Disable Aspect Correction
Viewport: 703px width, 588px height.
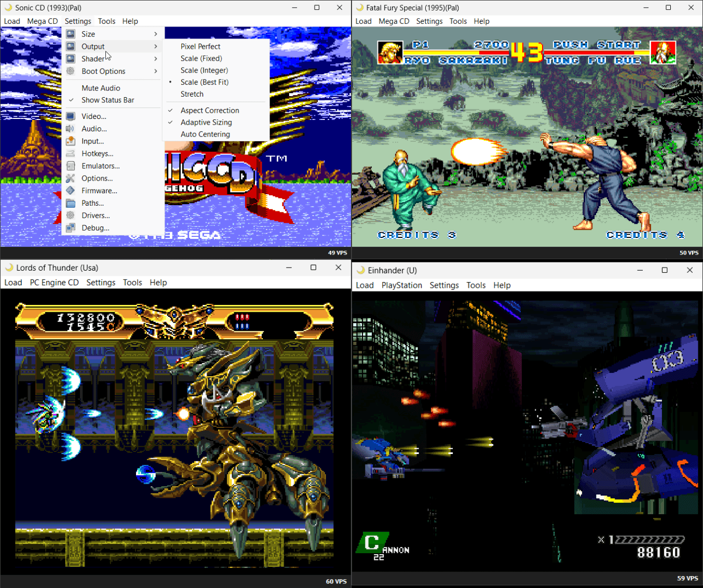[210, 111]
